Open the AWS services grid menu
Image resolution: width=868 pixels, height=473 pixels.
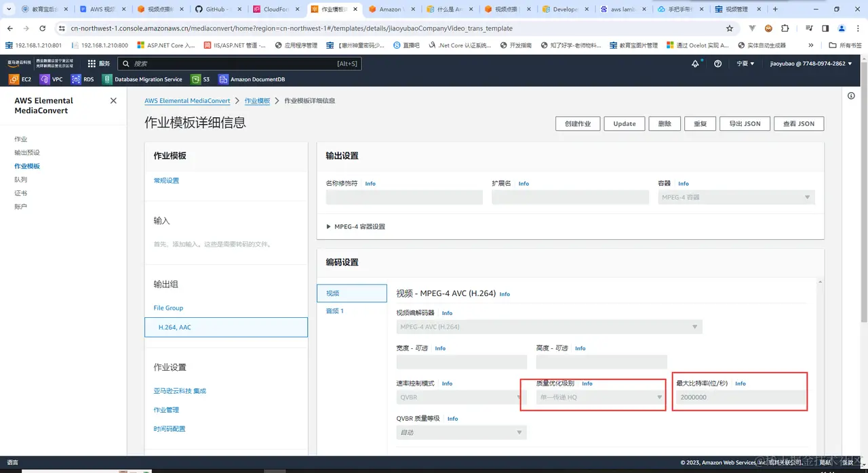pyautogui.click(x=91, y=63)
